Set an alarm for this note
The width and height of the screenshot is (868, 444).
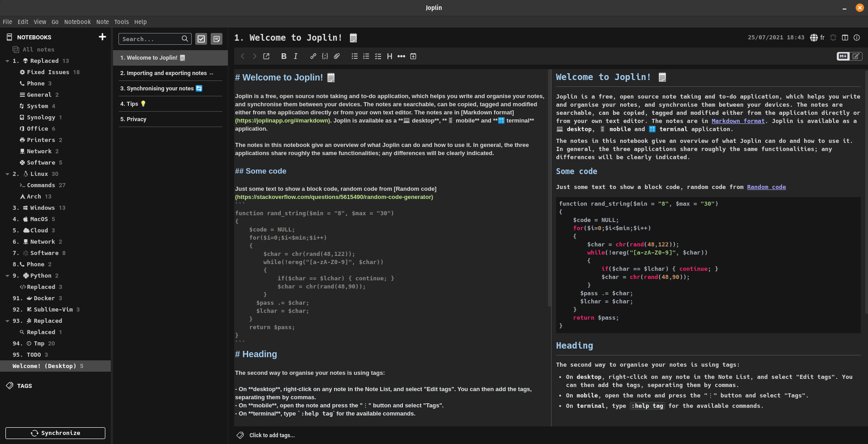click(x=833, y=38)
